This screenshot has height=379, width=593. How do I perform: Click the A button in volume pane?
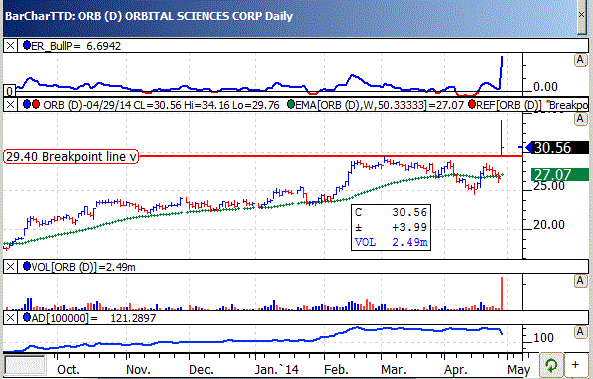(x=580, y=281)
